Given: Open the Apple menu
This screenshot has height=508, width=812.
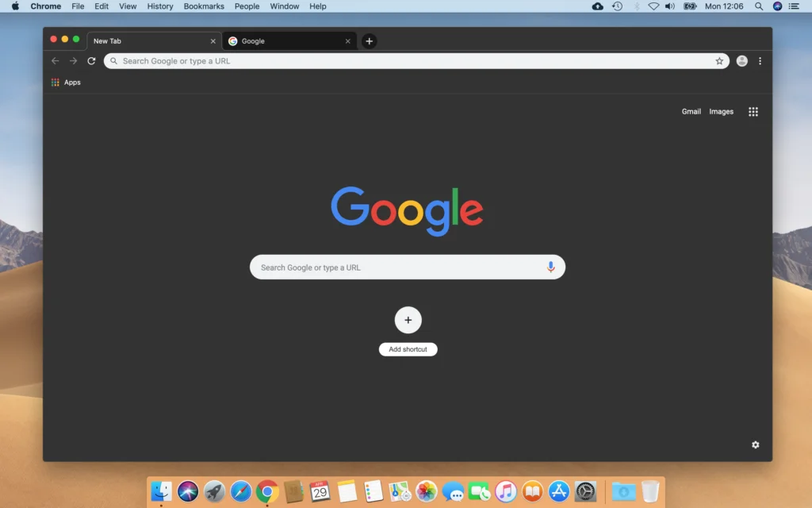Looking at the screenshot, I should click(16, 6).
